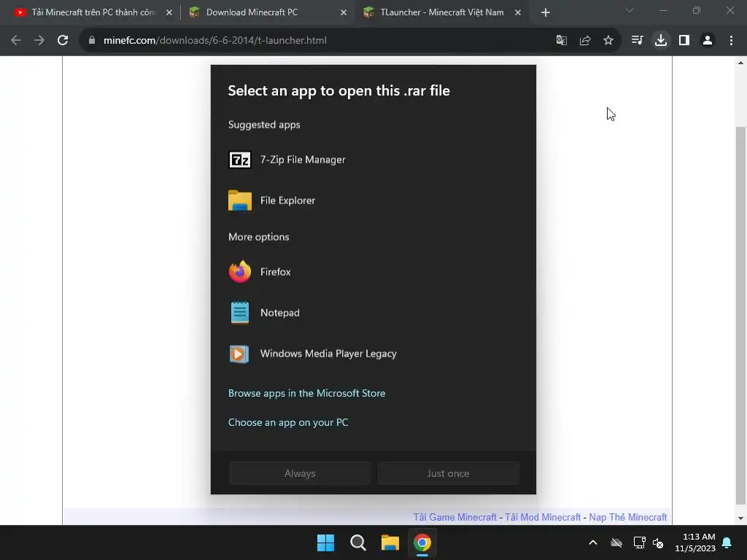Choose File Explorer to open file
This screenshot has width=747, height=560.
[373, 201]
